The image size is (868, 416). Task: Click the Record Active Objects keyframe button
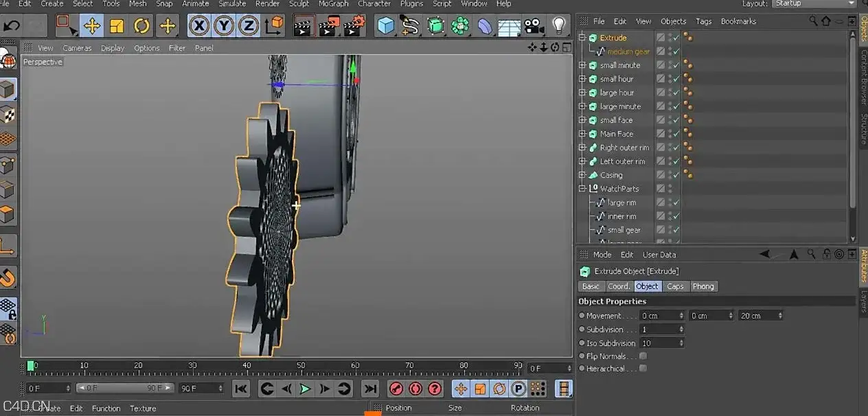point(396,389)
